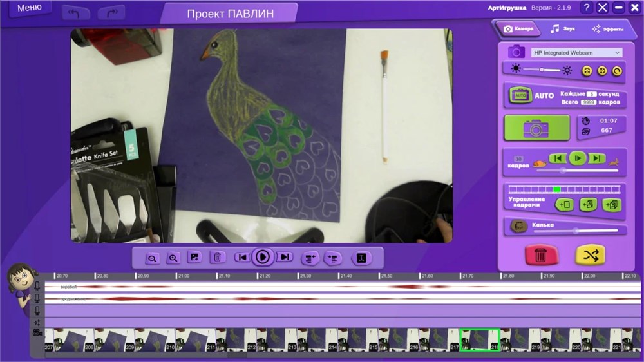Image resolution: width=644 pixels, height=362 pixels.
Task: Click the camera brightness slider
Action: [541, 70]
